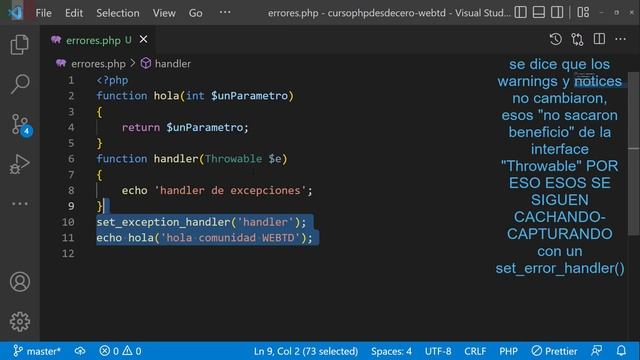640x360 pixels.
Task: Open the Go menu
Action: pos(196,13)
